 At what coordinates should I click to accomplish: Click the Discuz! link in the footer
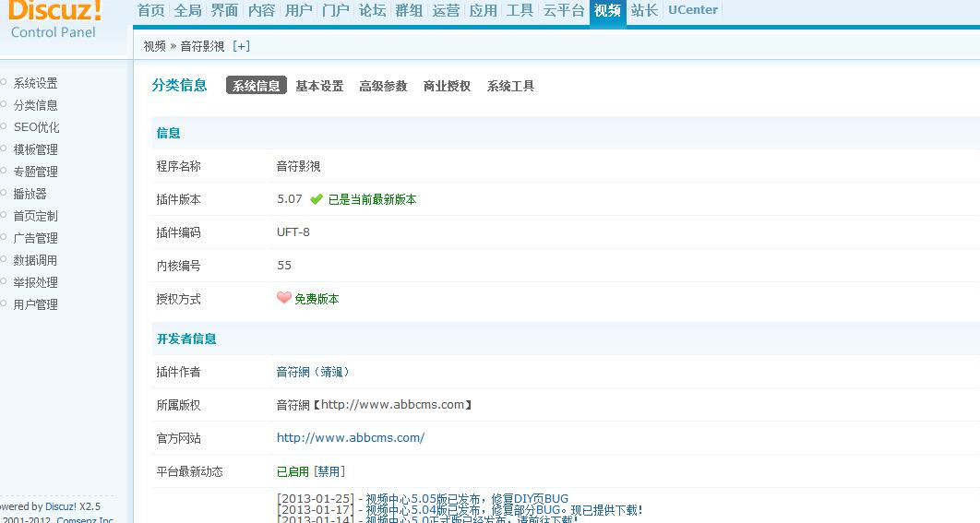(61, 506)
